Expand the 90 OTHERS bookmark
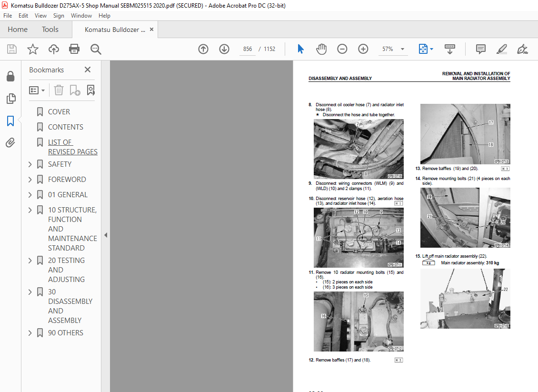 tap(30, 333)
